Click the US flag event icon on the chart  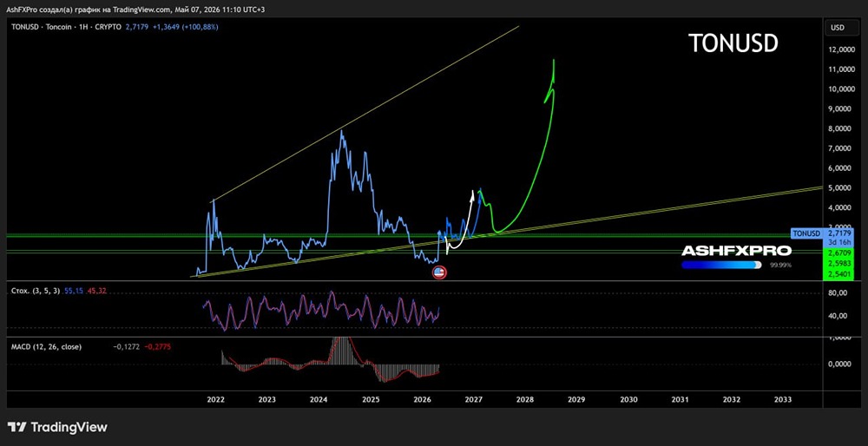click(439, 272)
